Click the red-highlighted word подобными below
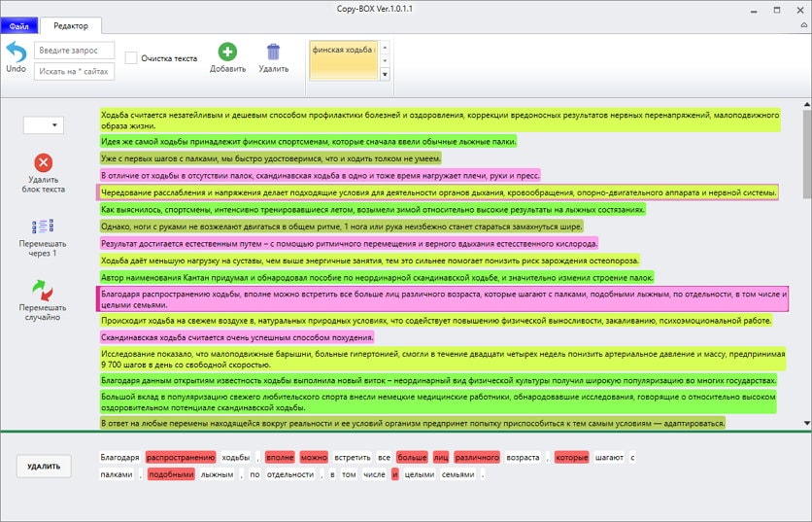Screen dimensions: 812x522 pyautogui.click(x=171, y=474)
